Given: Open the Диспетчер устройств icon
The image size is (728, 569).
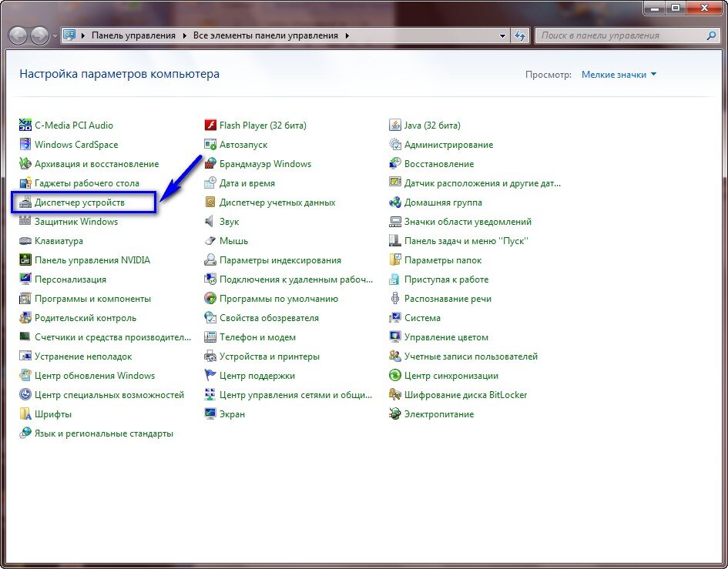Looking at the screenshot, I should [25, 202].
